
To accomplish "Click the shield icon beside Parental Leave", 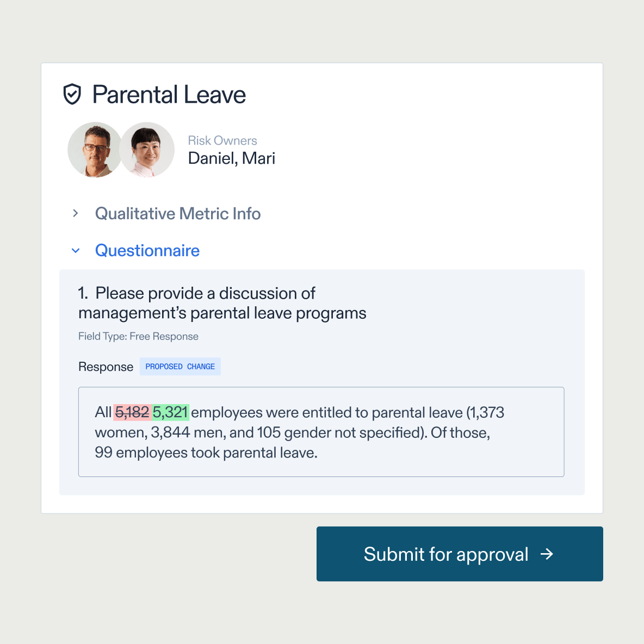I will click(x=72, y=94).
